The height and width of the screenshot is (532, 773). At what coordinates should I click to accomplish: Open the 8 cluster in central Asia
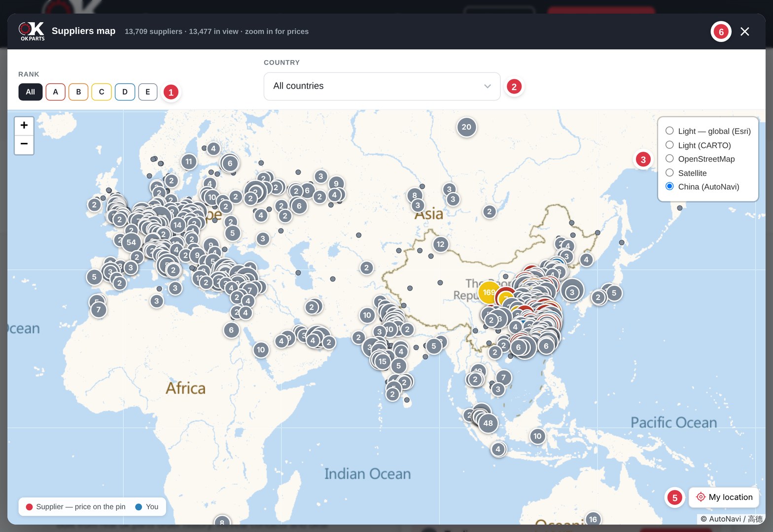415,196
